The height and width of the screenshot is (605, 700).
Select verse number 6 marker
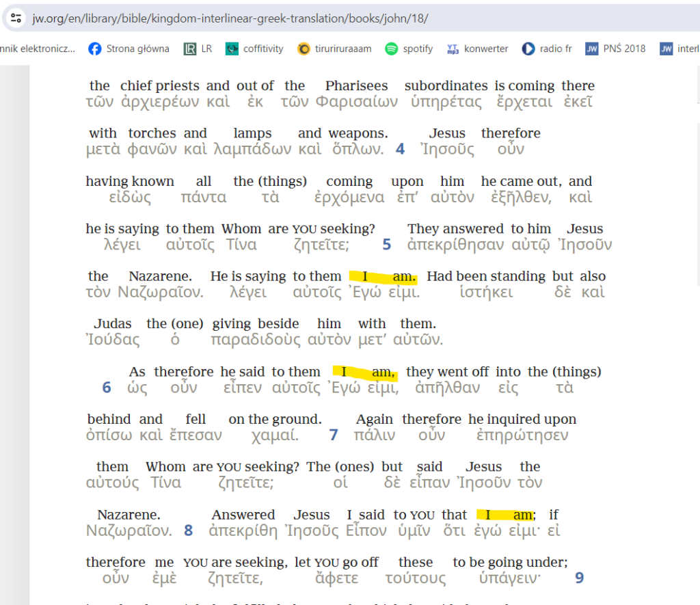tap(107, 388)
